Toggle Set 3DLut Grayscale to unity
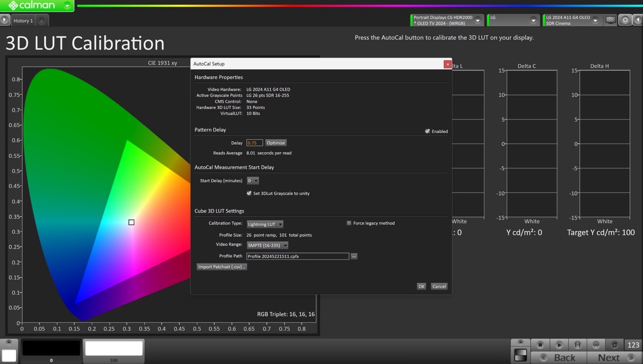643x364 pixels. pos(249,193)
